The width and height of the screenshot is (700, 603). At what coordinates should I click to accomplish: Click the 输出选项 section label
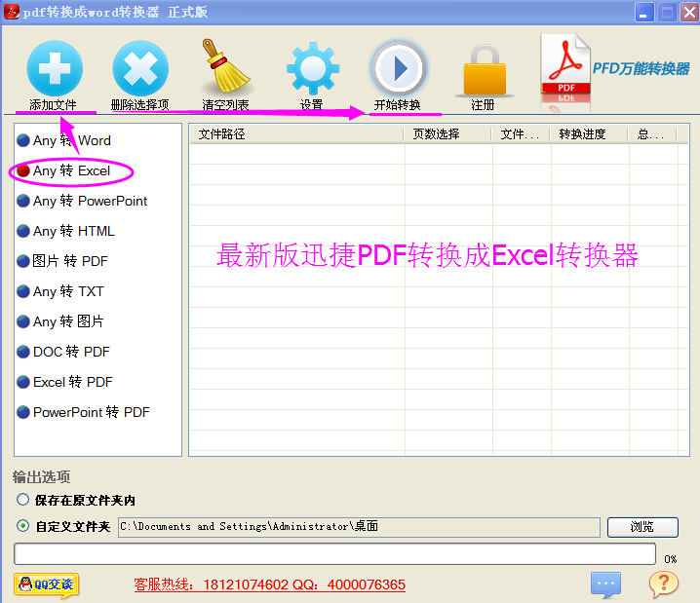pyautogui.click(x=41, y=476)
